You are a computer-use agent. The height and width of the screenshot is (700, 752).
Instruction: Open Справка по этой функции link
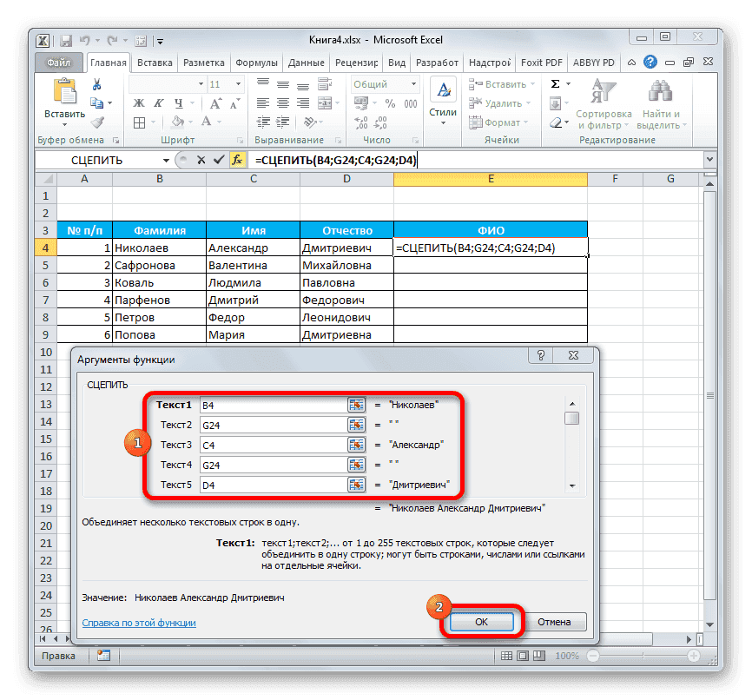(x=141, y=623)
